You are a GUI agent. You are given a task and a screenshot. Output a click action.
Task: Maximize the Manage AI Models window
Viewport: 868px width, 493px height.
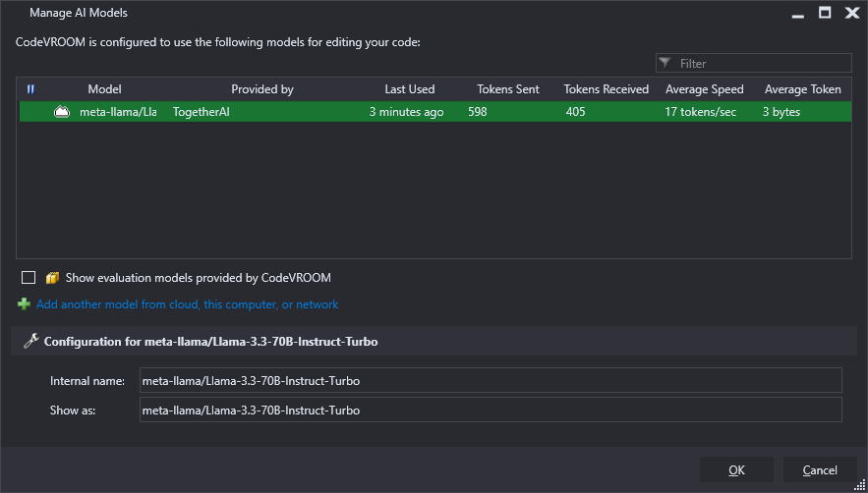[x=825, y=13]
